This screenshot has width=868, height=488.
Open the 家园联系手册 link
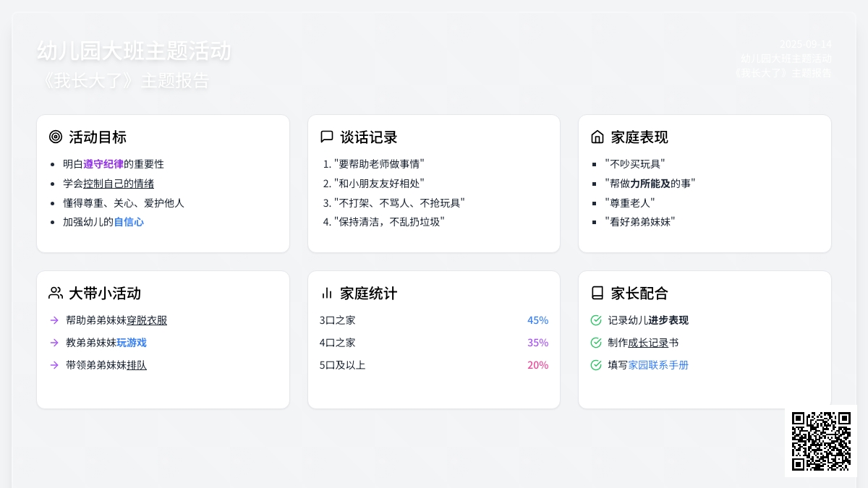[658, 365]
